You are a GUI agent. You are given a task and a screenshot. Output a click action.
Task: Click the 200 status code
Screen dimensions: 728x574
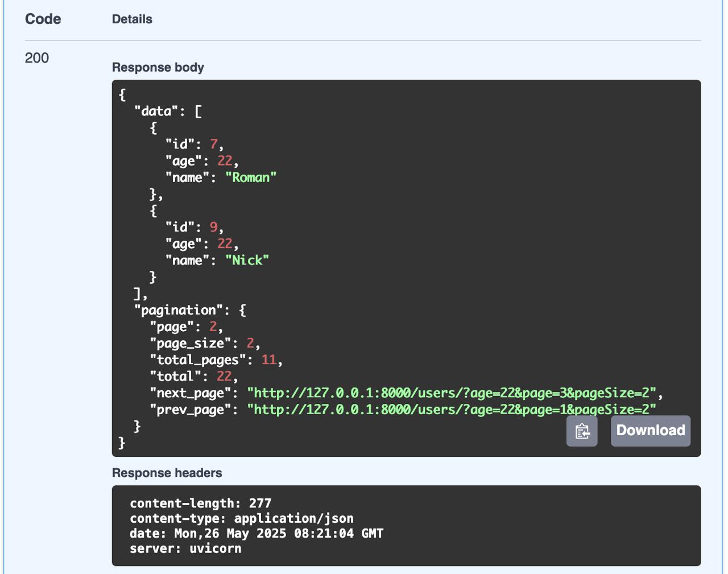37,58
